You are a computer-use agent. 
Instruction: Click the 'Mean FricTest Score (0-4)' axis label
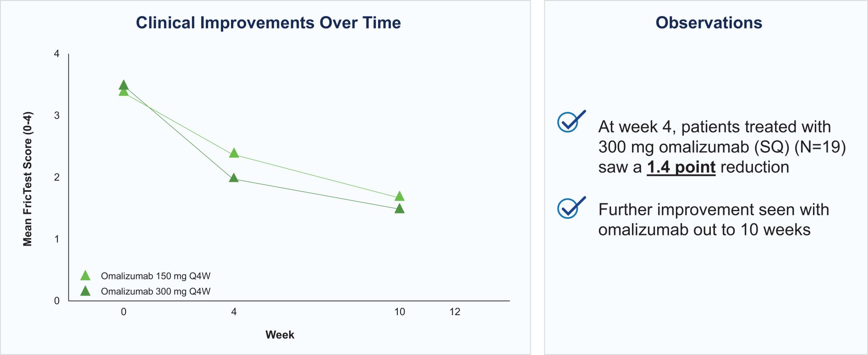[x=27, y=179]
